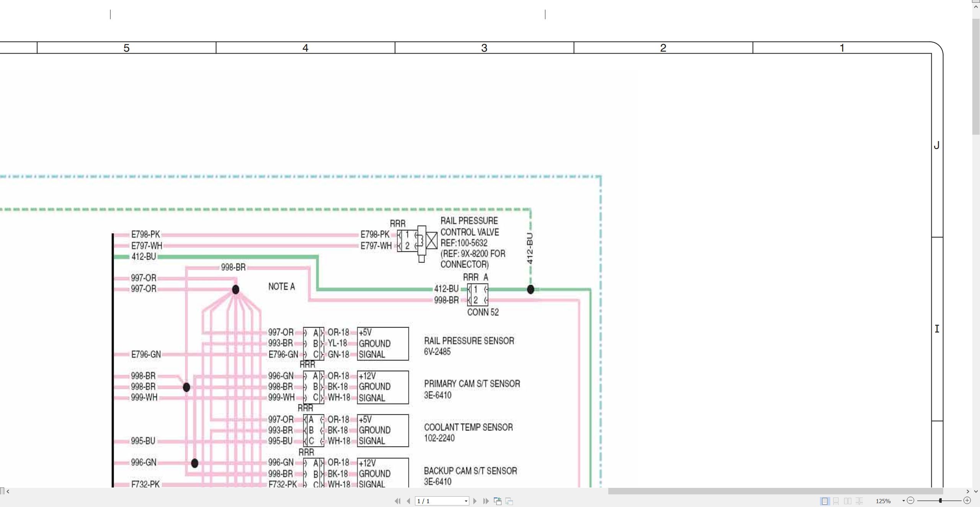The height and width of the screenshot is (507, 980).
Task: Select single page view layout
Action: point(825,501)
